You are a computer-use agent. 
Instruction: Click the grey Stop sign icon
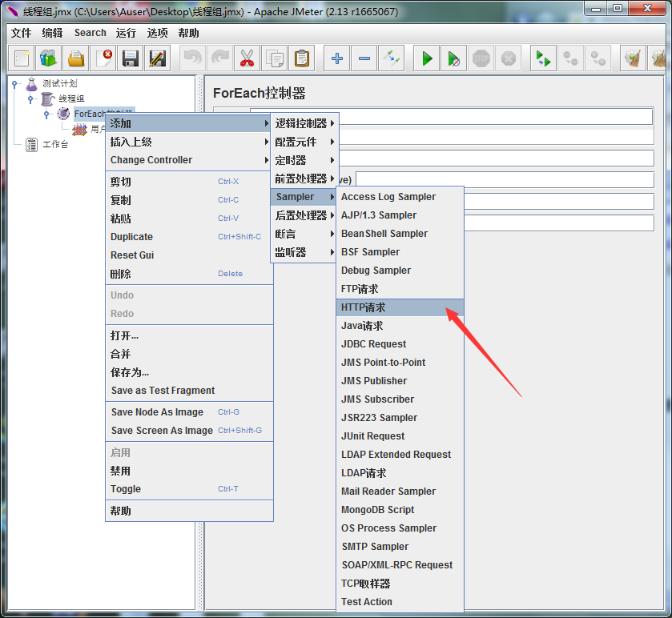[481, 58]
